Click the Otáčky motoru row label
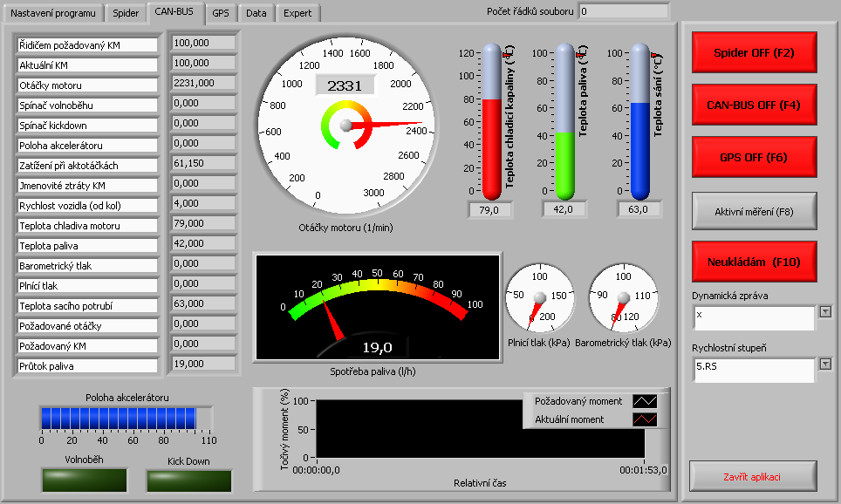The width and height of the screenshot is (841, 504). click(87, 85)
